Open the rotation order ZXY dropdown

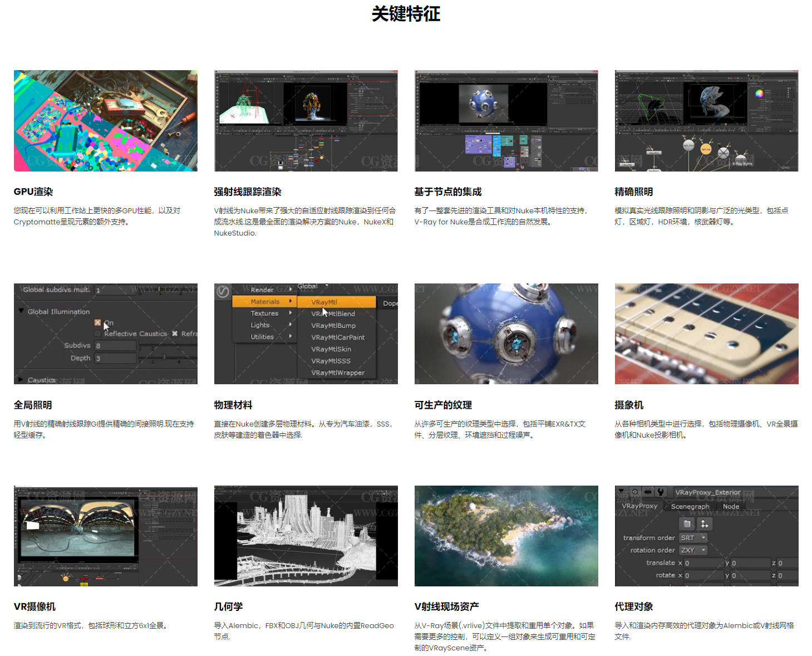(693, 550)
